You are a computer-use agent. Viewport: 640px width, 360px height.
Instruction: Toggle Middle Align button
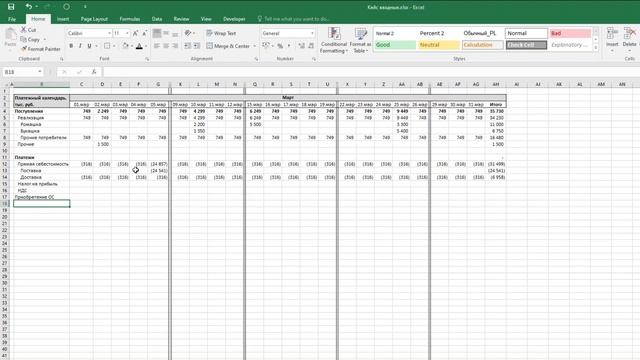pos(166,33)
